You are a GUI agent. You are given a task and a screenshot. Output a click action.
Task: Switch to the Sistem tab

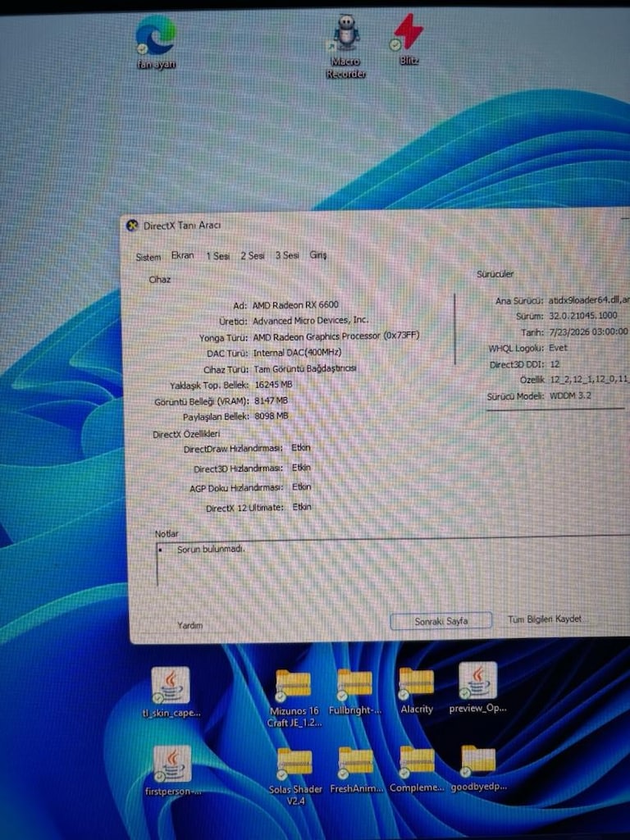pyautogui.click(x=148, y=257)
